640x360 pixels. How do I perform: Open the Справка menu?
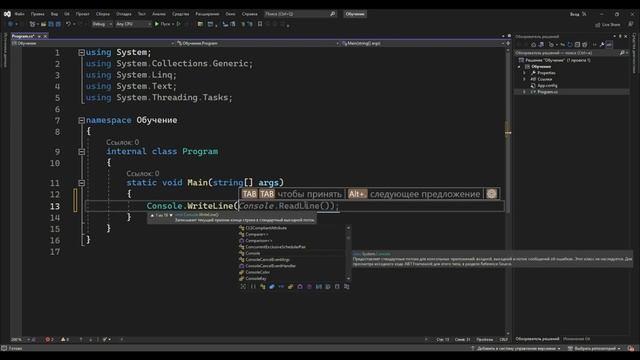(249, 14)
